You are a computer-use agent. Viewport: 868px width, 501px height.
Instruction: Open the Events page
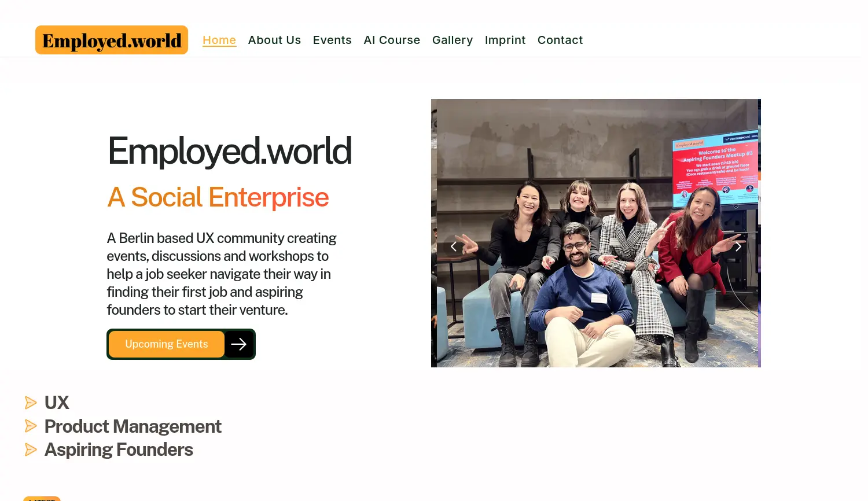pos(332,40)
